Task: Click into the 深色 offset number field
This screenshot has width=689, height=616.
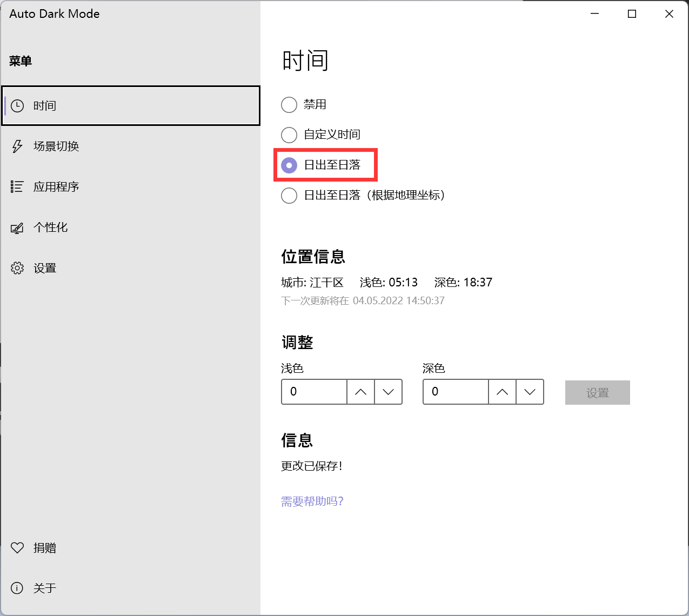Action: click(456, 392)
